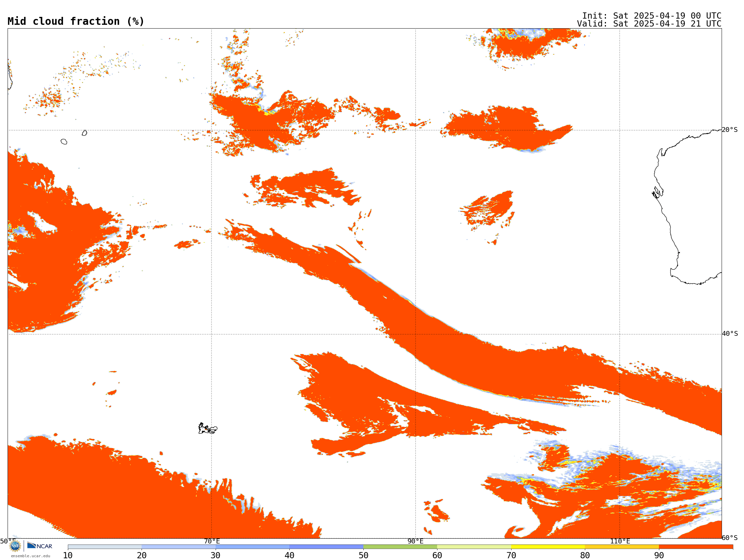This screenshot has height=560, width=744.
Task: Click the colorbar tick label 70
Action: [x=511, y=556]
